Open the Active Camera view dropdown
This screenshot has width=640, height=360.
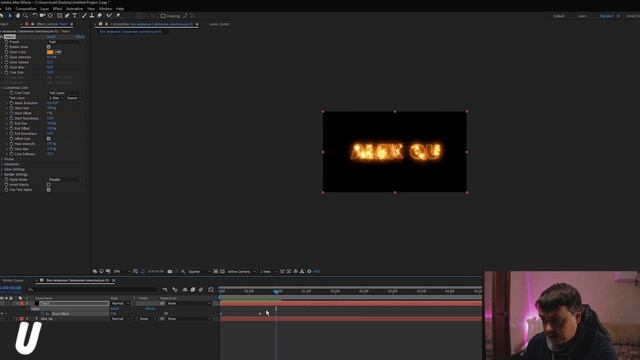(x=241, y=271)
